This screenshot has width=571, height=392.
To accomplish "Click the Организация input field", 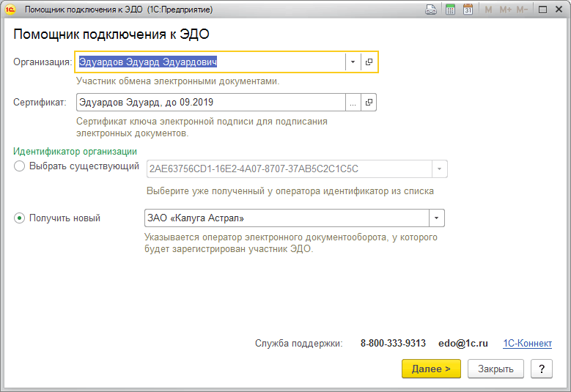I will [x=210, y=62].
